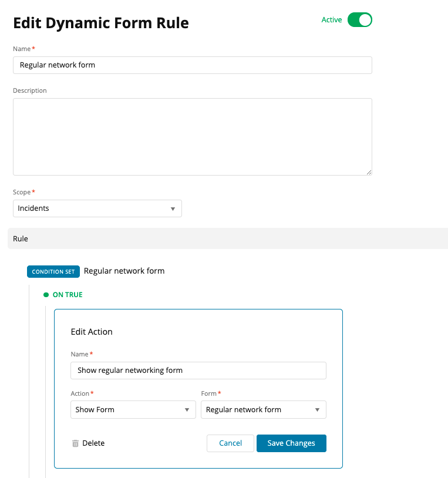Select the Regular network form condition set title
The width and height of the screenshot is (448, 478).
click(x=124, y=271)
